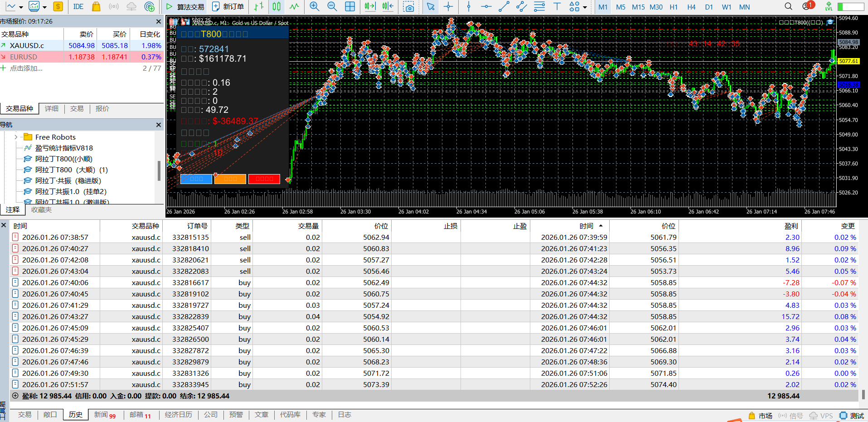Click the 新订单 new order button
Viewport: 868px width, 422px height.
pos(228,7)
